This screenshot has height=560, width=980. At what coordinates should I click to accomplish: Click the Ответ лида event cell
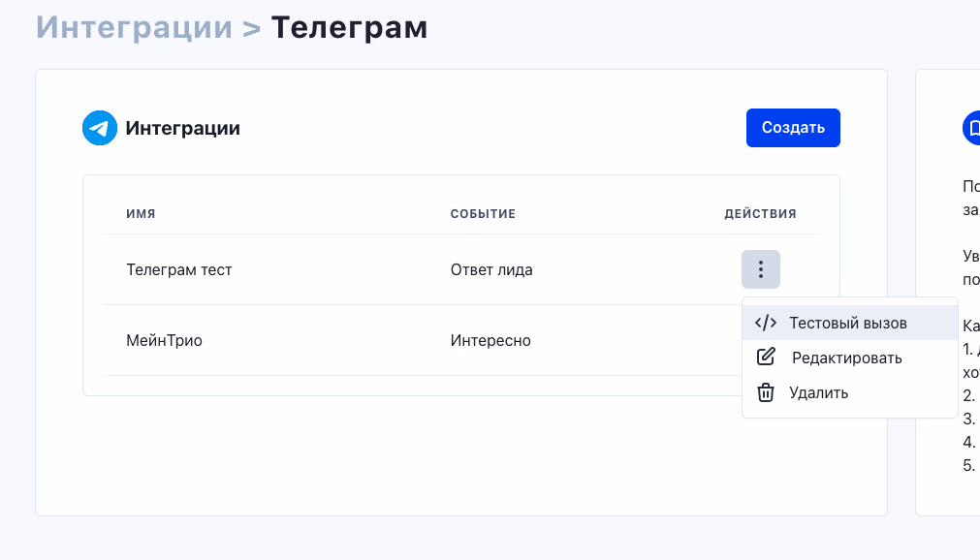(490, 269)
